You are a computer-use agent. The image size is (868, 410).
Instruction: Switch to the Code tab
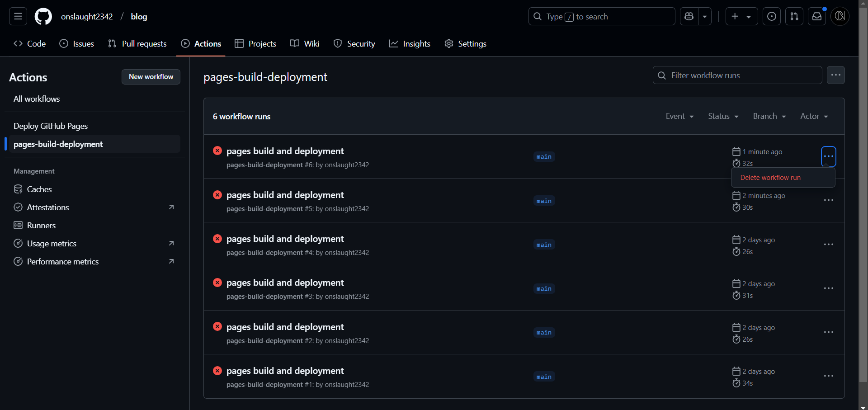30,43
